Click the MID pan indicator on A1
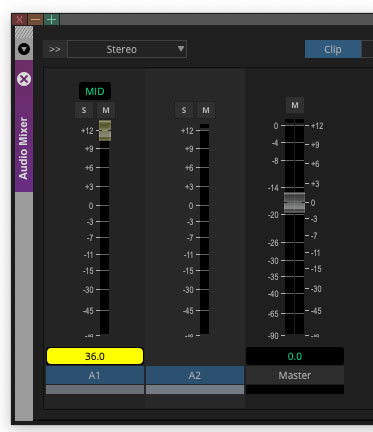This screenshot has height=432, width=373. click(x=95, y=91)
